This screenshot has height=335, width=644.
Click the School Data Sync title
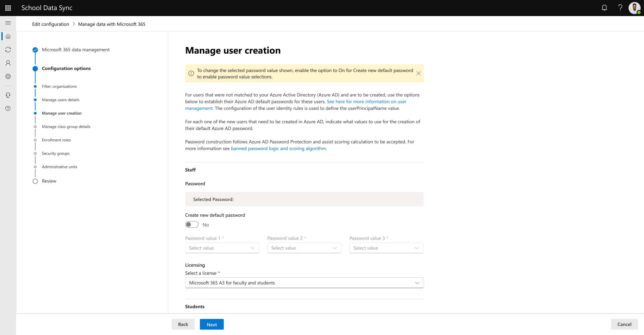(47, 8)
